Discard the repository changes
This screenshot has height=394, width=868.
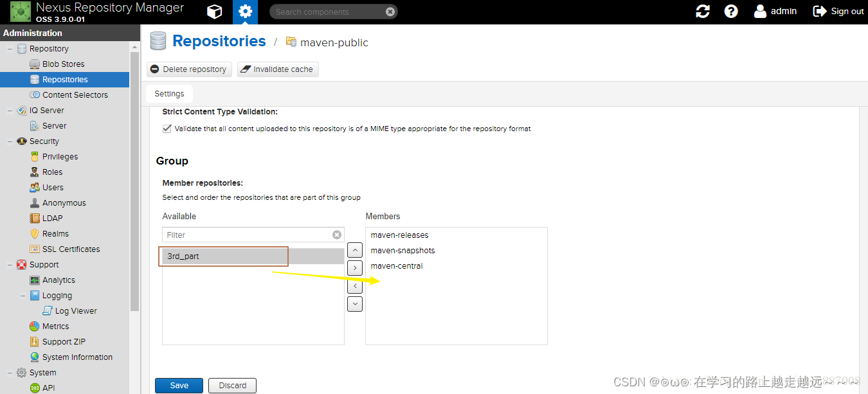pyautogui.click(x=232, y=386)
